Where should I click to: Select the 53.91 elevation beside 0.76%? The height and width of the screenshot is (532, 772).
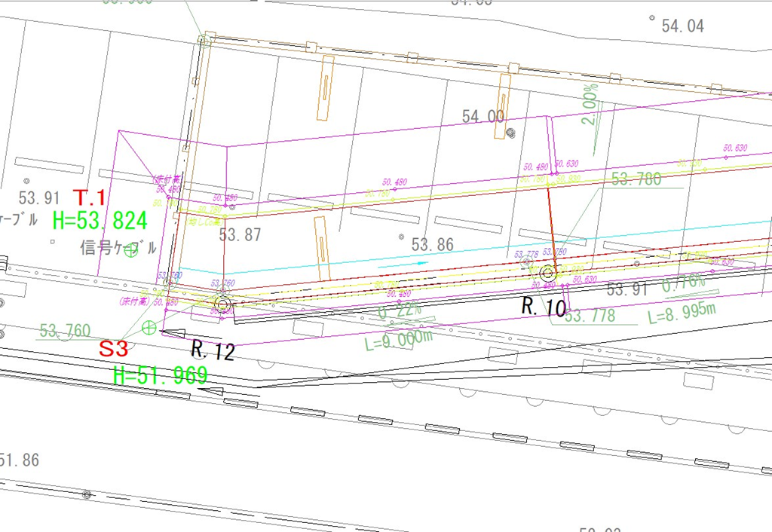627,289
